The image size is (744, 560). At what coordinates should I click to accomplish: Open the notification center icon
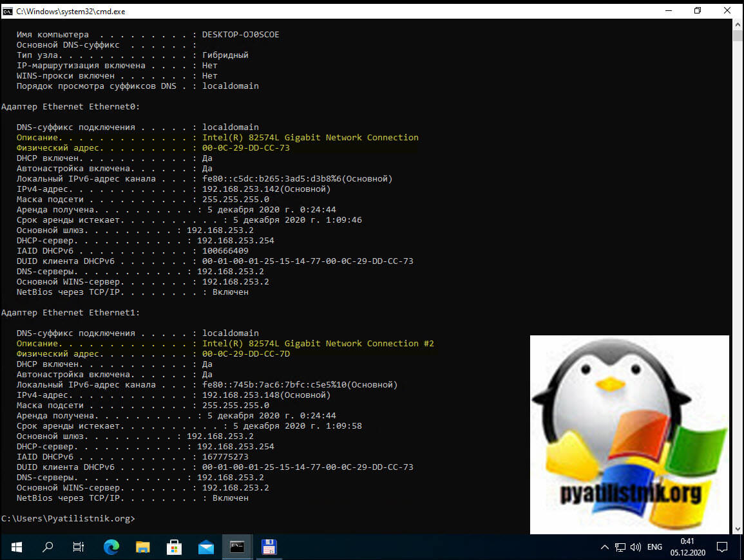[x=722, y=547]
